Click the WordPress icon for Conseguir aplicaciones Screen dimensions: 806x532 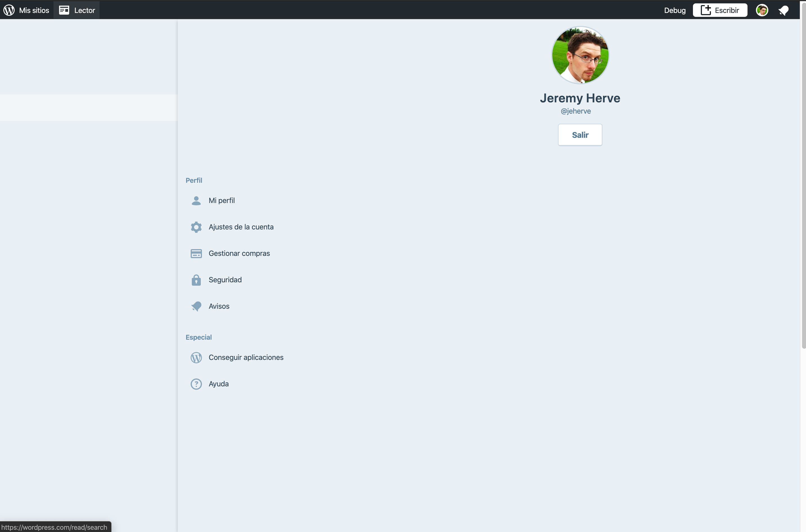click(196, 358)
